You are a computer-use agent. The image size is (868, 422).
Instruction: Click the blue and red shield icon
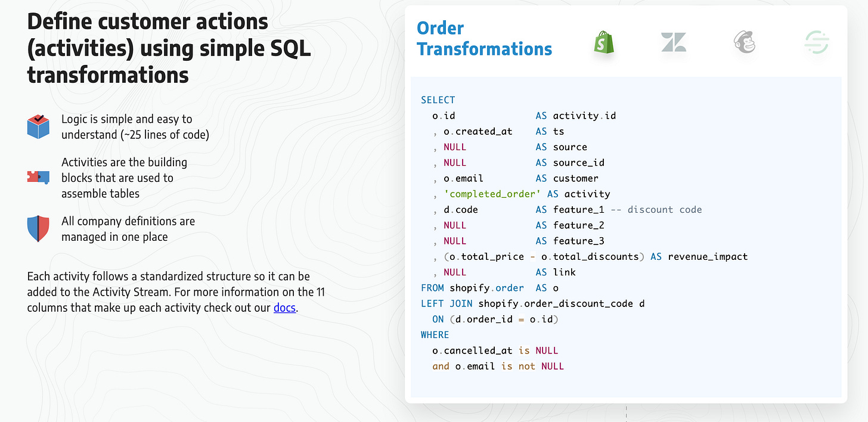point(38,229)
